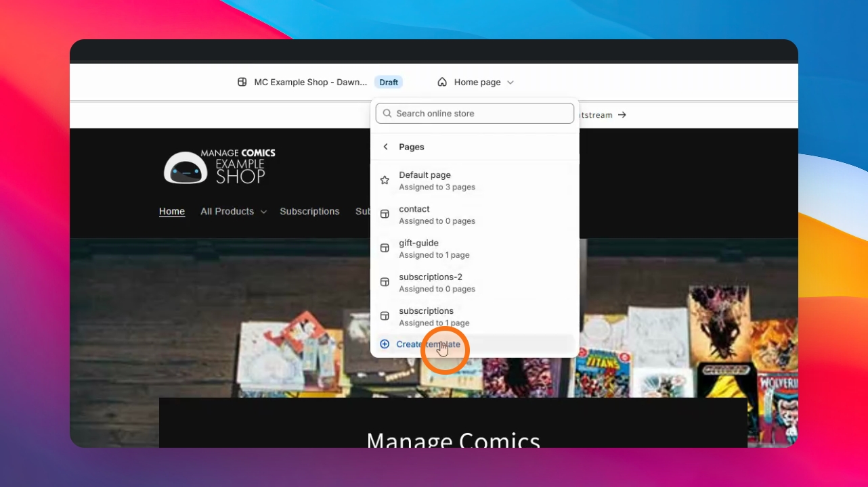Click the template icon beside gift-guide
This screenshot has width=868, height=487.
point(385,248)
